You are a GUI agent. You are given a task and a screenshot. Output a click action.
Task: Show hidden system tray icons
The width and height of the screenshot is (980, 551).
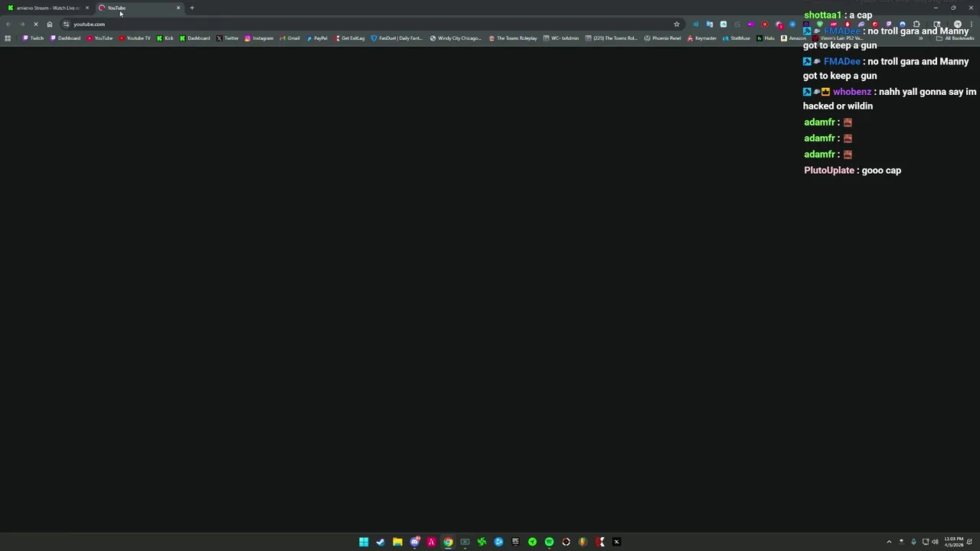tap(889, 542)
